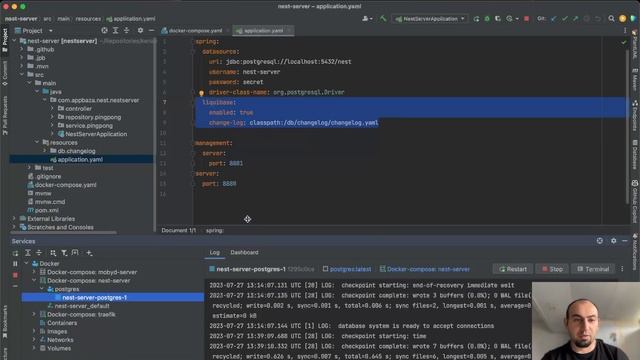Collapse the nest-server root project node
Screen dimensions: 640x360
(x=15, y=41)
